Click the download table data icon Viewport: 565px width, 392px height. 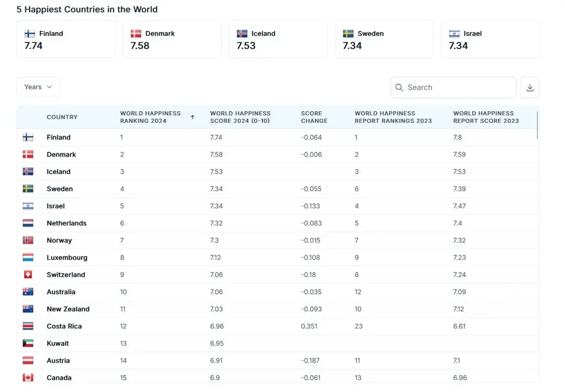(x=530, y=88)
